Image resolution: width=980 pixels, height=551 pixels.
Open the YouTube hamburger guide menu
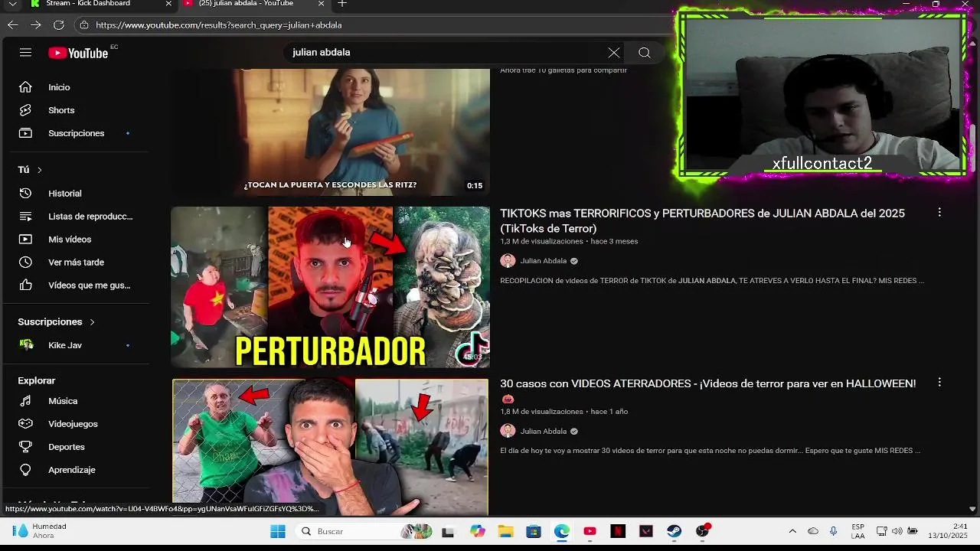point(25,52)
